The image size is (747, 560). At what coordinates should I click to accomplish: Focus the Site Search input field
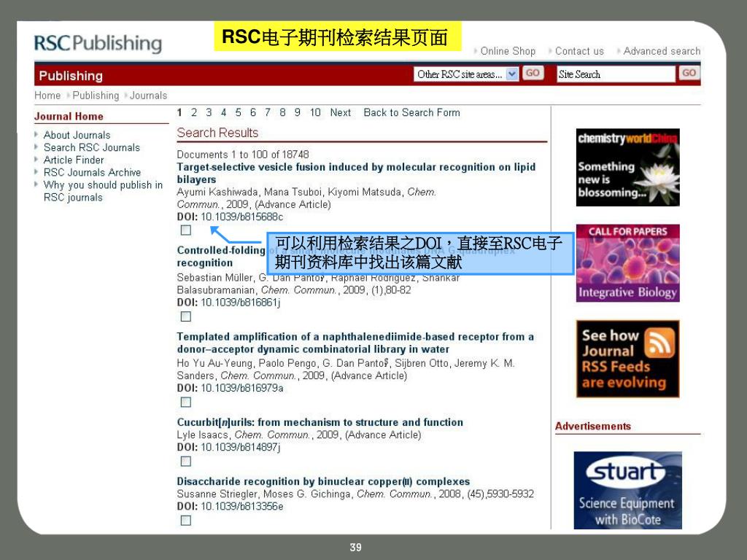[616, 74]
